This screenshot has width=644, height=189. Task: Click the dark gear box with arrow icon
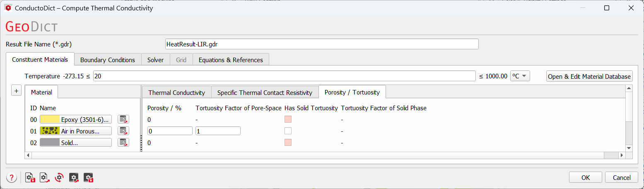(74, 178)
